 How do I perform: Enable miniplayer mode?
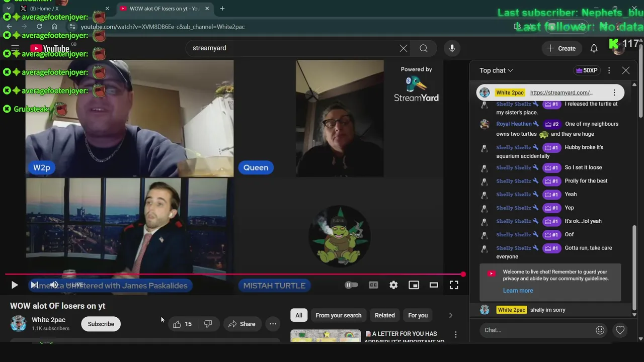tap(414, 285)
